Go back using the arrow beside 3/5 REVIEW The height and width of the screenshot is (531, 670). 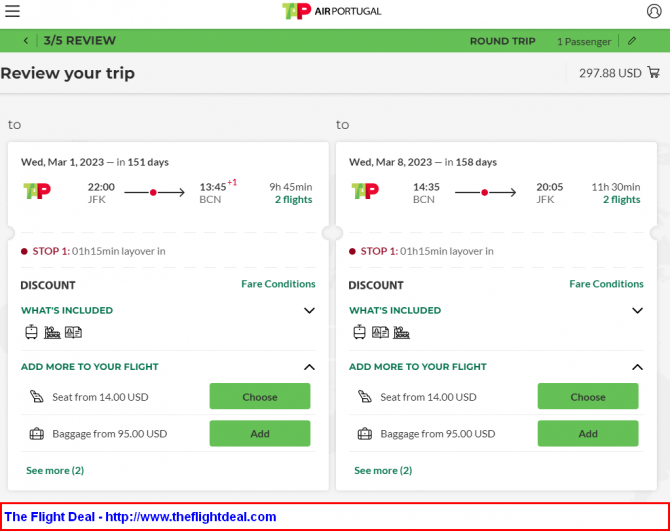click(x=26, y=41)
